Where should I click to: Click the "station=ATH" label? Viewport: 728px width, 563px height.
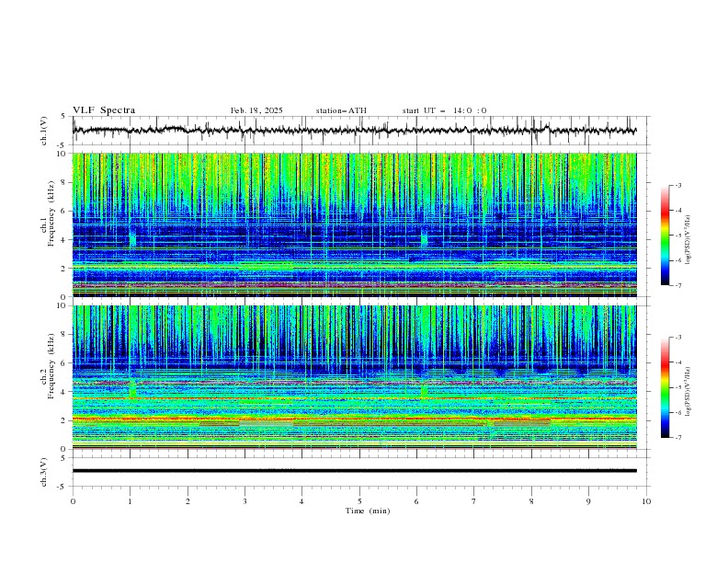coord(341,110)
